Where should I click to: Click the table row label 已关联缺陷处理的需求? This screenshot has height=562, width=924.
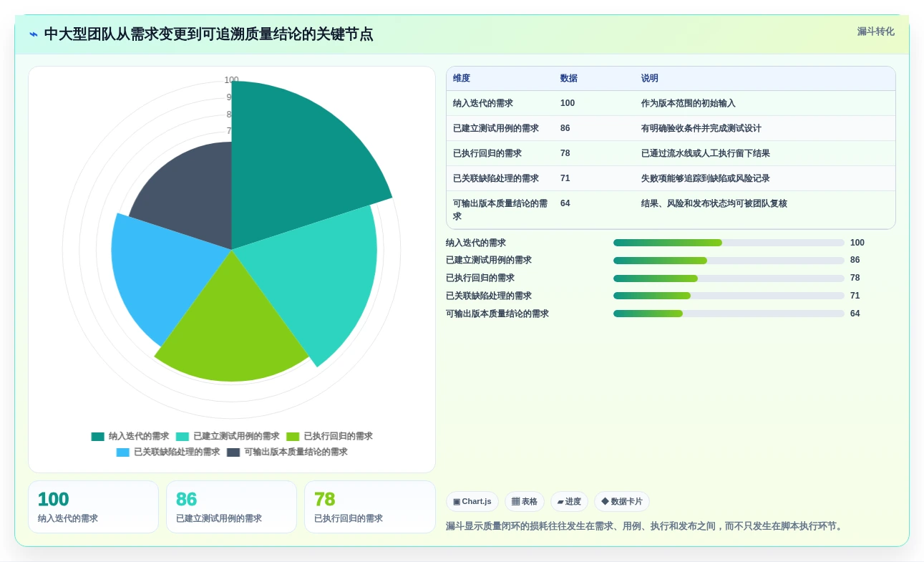coord(496,178)
